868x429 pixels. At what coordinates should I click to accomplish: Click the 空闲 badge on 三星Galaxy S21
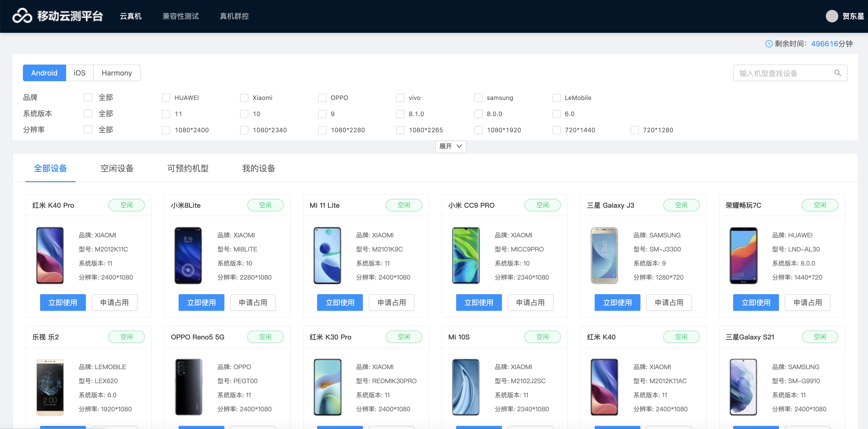pos(820,337)
